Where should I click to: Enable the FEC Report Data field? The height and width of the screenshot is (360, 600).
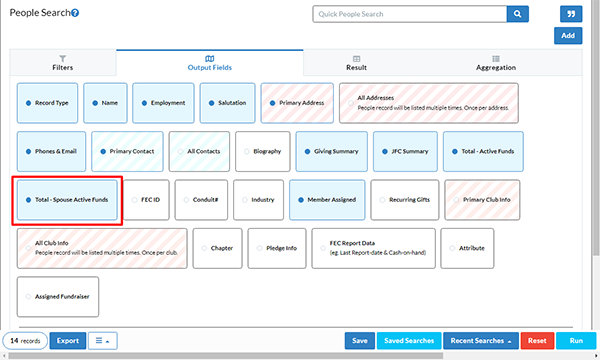373,248
